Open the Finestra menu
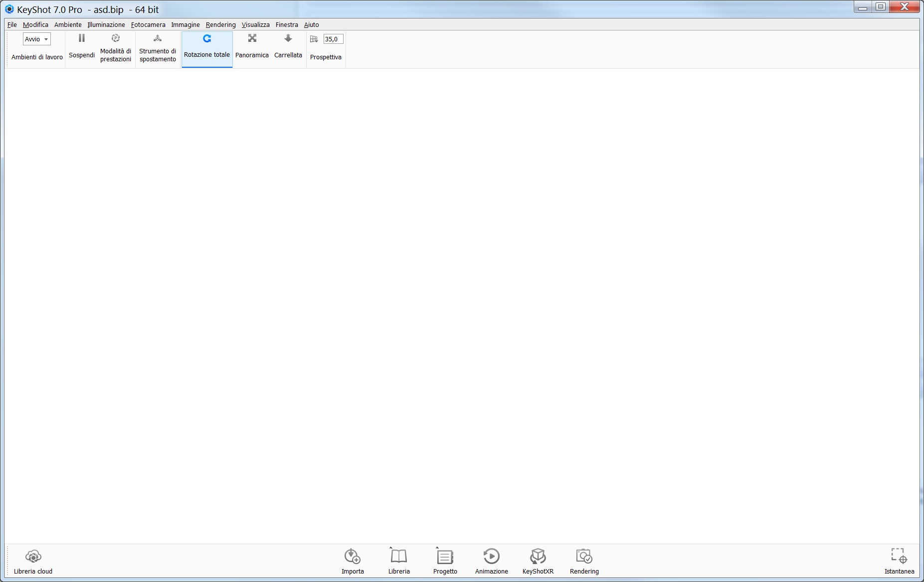 click(287, 24)
